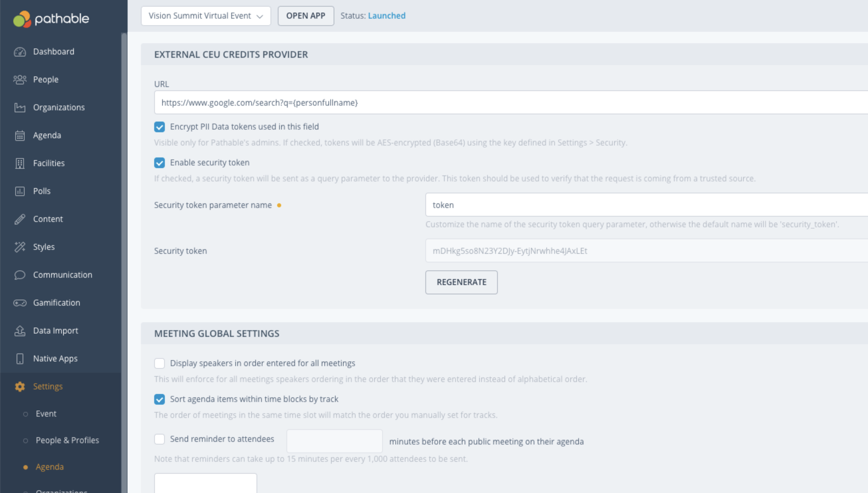Click the reminder minutes input field
The image size is (868, 493).
pos(335,441)
